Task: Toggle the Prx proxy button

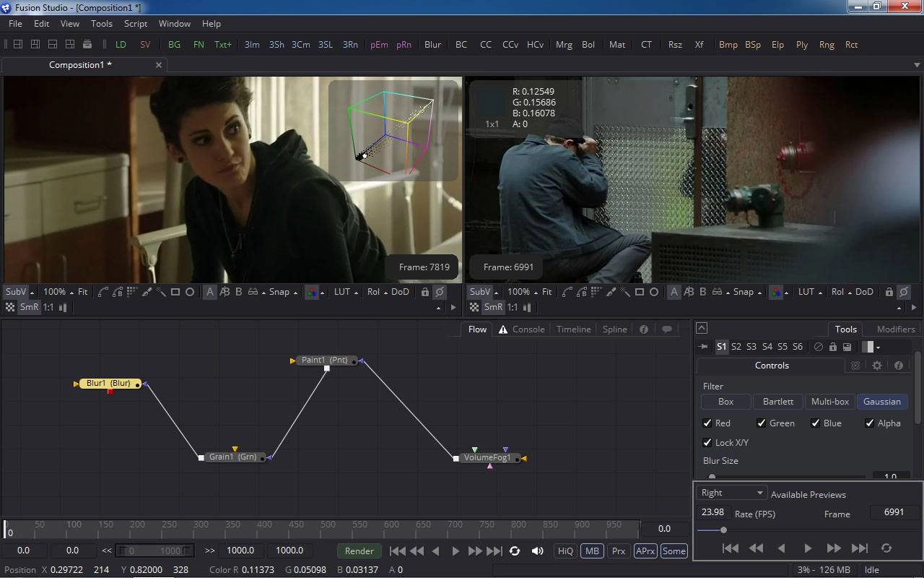Action: coord(619,551)
